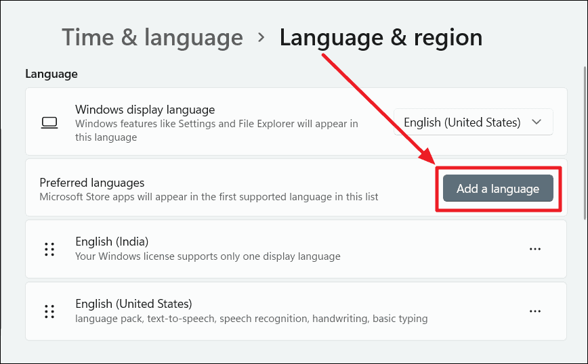Click the vertical scrollbar on the right edge
The width and height of the screenshot is (588, 364).
tap(585, 143)
